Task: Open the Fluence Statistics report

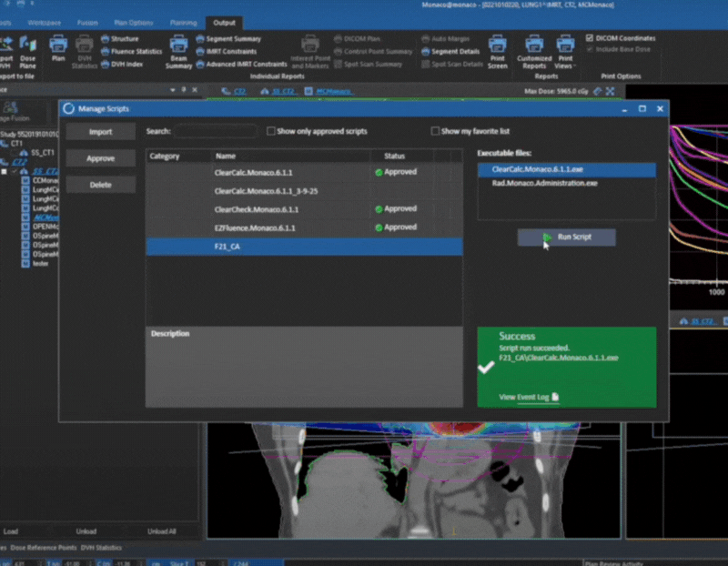Action: point(131,52)
